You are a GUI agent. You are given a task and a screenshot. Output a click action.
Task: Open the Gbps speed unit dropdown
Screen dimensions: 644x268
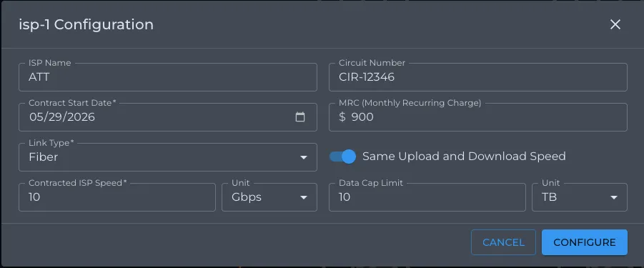[269, 197]
